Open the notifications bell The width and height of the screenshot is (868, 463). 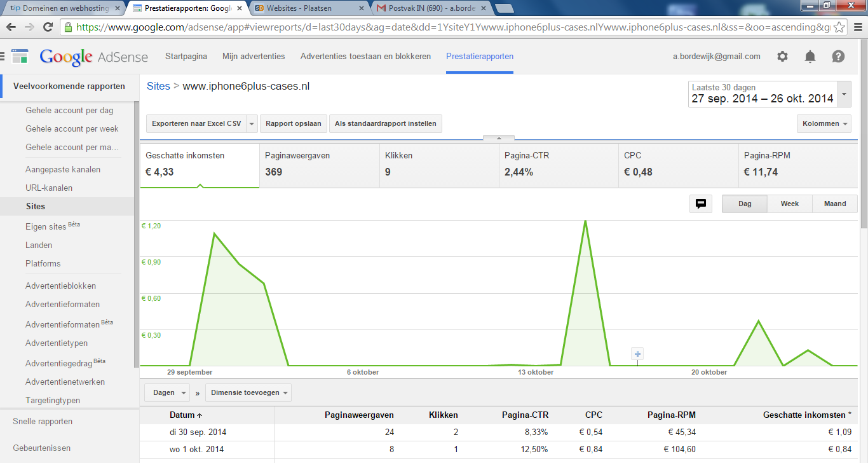(810, 56)
